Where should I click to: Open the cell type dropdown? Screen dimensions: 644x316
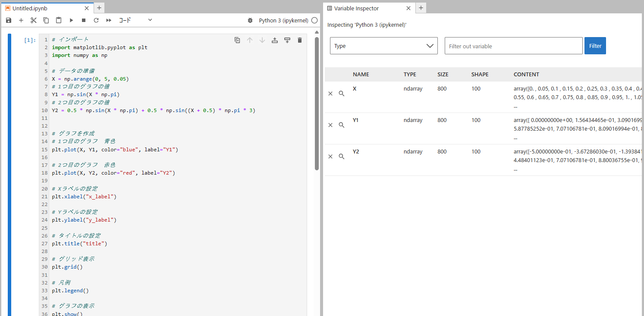135,20
